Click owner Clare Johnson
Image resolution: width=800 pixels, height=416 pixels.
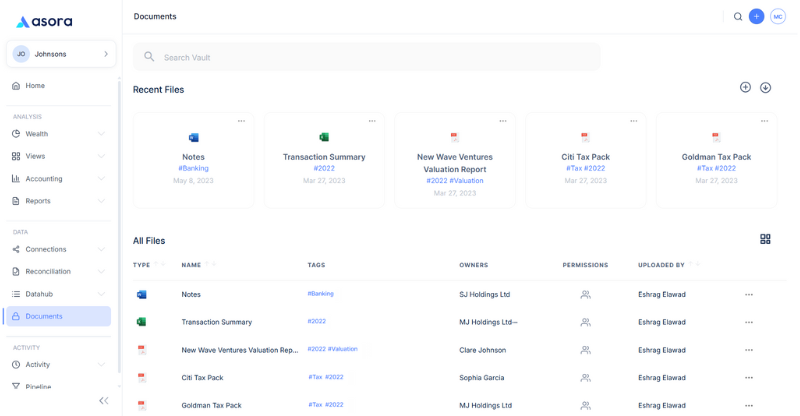click(x=482, y=350)
